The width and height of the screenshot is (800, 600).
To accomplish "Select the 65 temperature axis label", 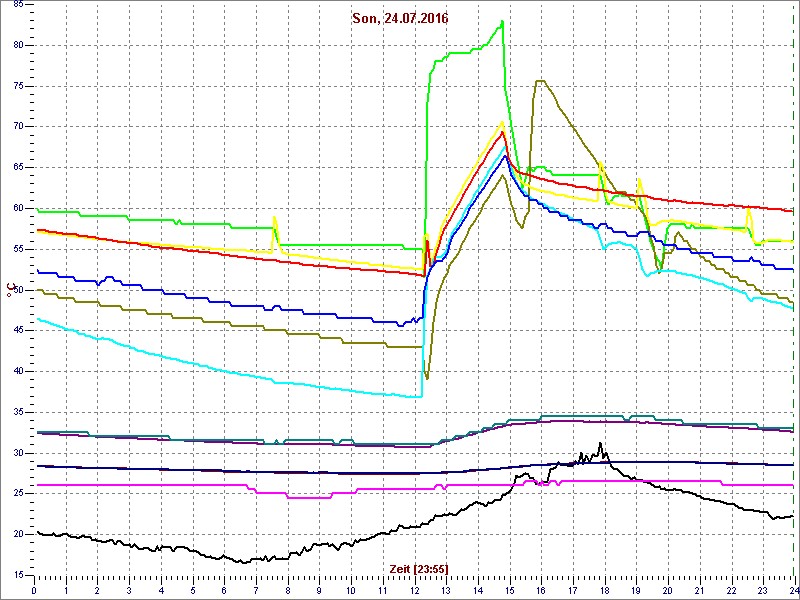I will 17,168.
